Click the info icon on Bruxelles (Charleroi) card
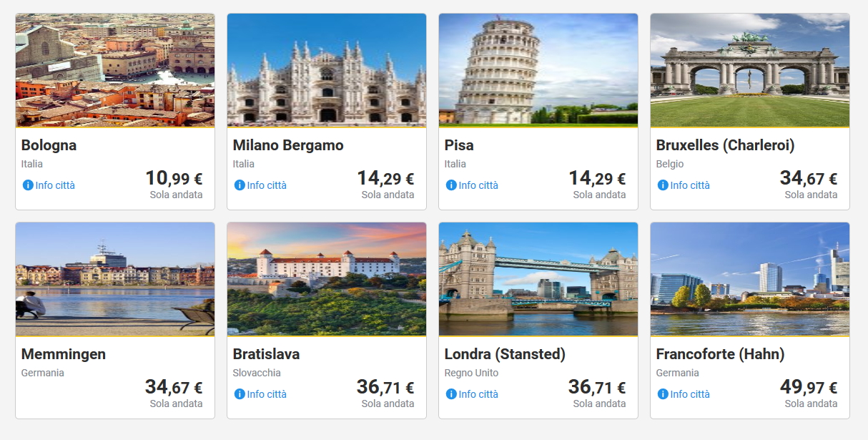The width and height of the screenshot is (868, 440). (663, 185)
